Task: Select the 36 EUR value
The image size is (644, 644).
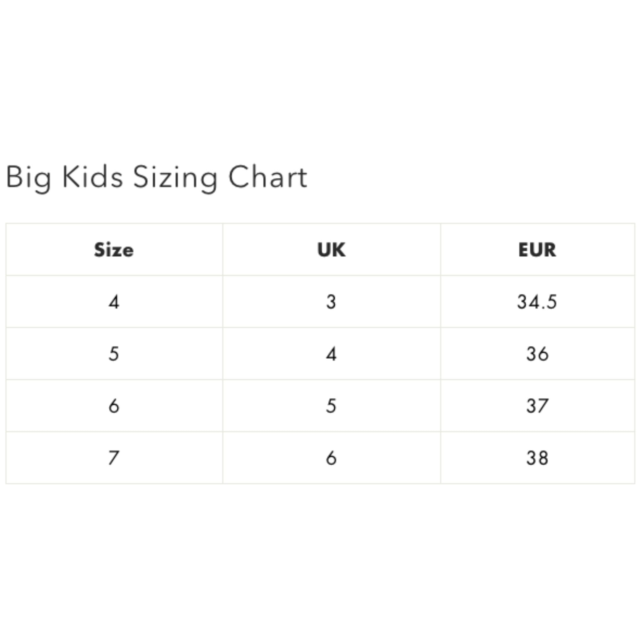Action: click(537, 354)
